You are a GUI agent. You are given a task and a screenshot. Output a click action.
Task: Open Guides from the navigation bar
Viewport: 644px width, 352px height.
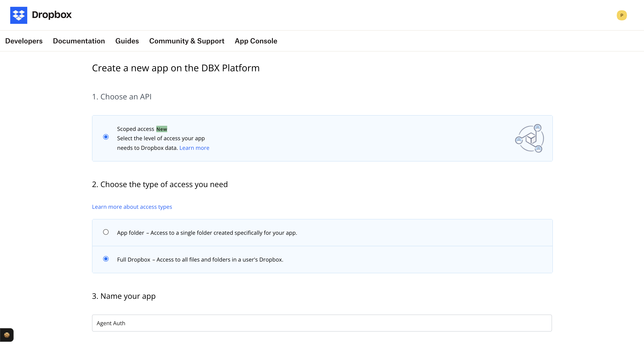pos(127,41)
